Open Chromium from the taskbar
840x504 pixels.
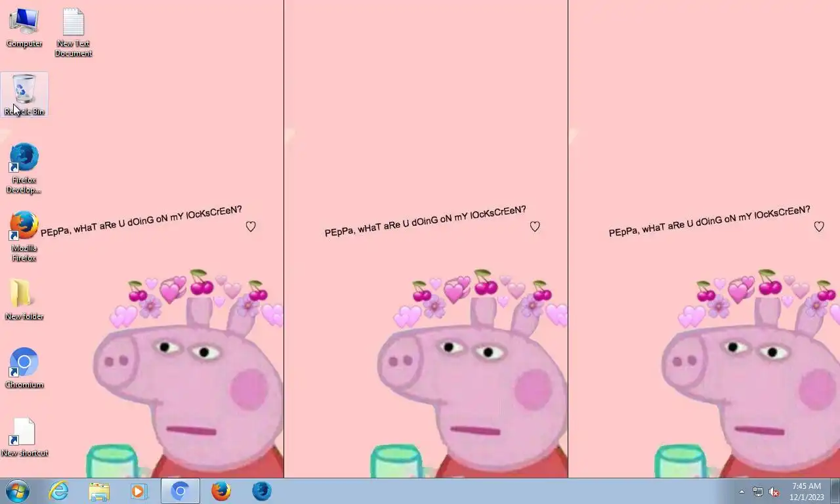180,491
